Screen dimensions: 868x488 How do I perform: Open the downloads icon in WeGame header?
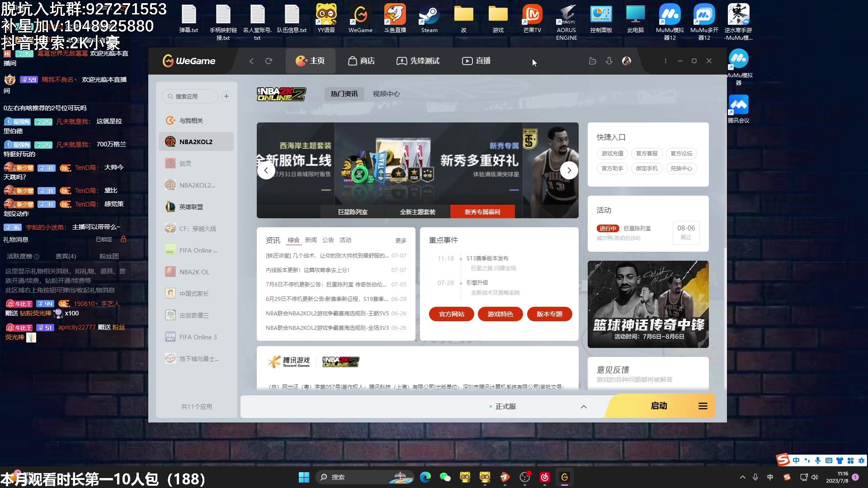coord(609,61)
